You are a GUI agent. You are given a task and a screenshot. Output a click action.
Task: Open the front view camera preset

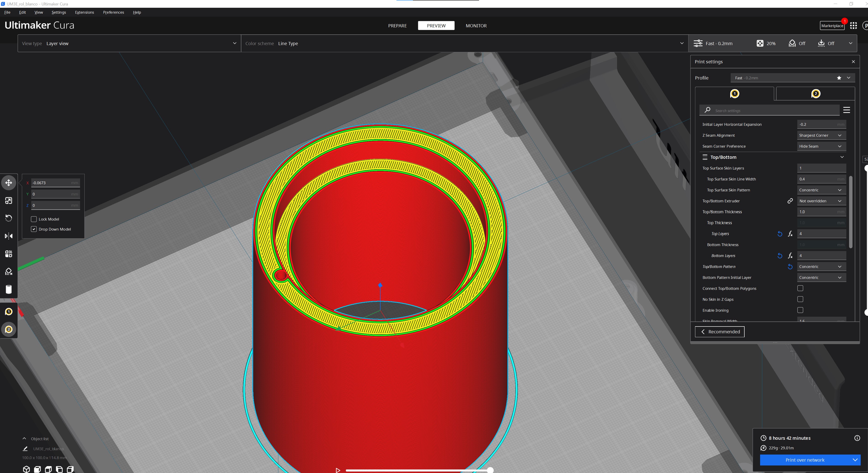(37, 469)
